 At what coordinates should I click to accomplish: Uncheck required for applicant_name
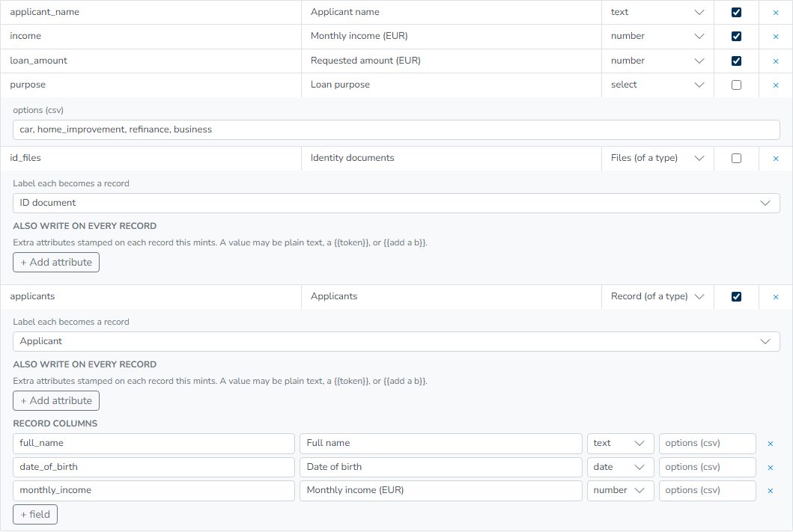coord(736,12)
